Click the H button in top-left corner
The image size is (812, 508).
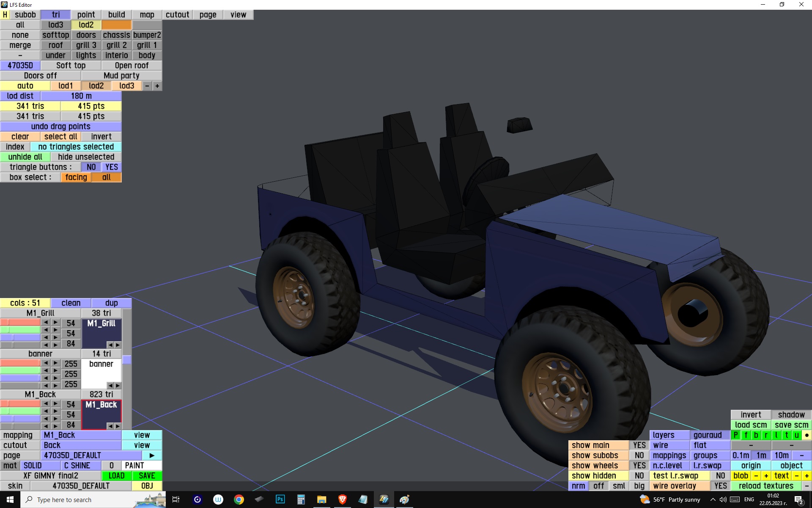(x=5, y=15)
